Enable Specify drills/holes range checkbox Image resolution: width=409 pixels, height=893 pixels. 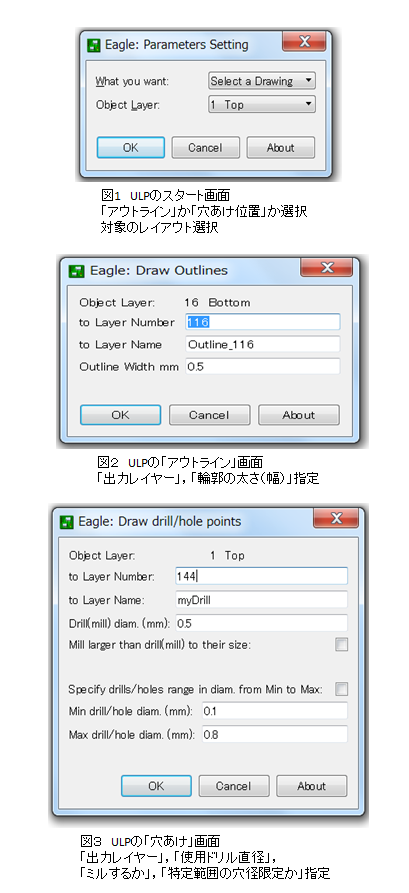pyautogui.click(x=341, y=689)
